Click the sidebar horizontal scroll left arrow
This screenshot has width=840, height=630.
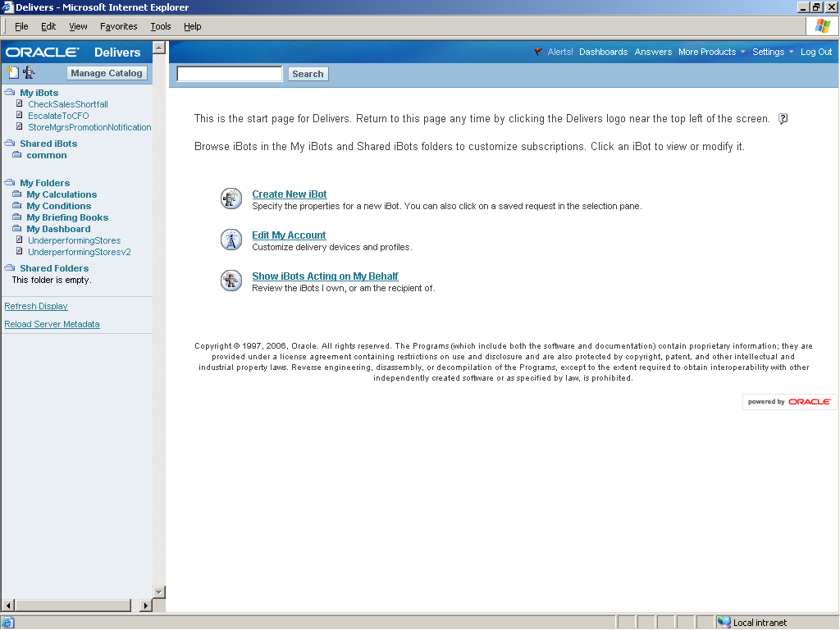click(8, 605)
